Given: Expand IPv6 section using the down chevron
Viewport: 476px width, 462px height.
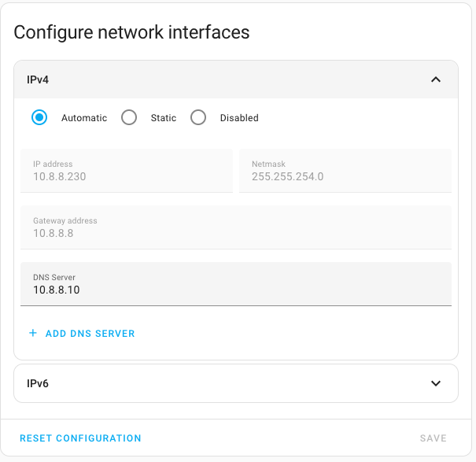Looking at the screenshot, I should click(436, 383).
